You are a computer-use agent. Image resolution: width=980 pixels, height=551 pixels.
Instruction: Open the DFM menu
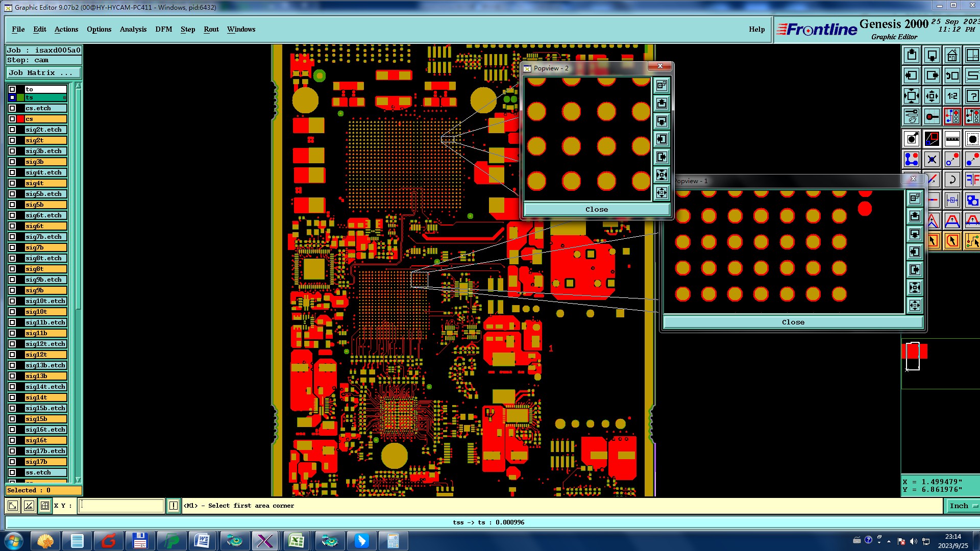pos(163,29)
